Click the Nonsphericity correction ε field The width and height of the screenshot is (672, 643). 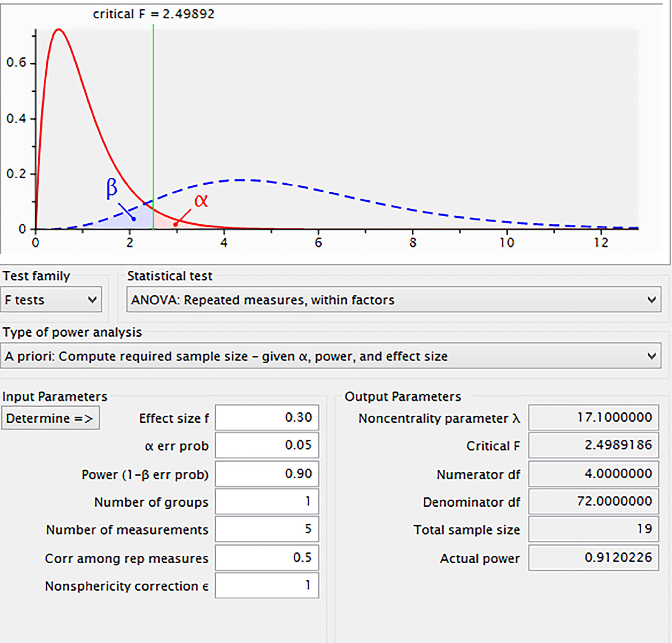click(x=267, y=586)
